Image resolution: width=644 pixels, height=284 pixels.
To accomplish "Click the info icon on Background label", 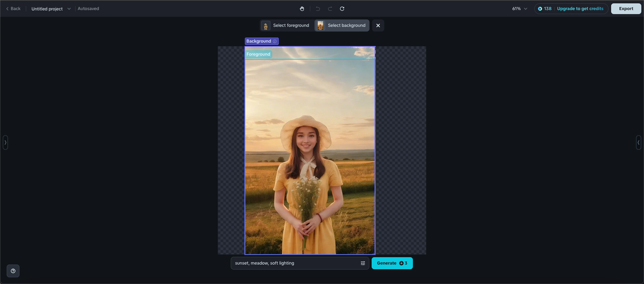I will pyautogui.click(x=275, y=41).
